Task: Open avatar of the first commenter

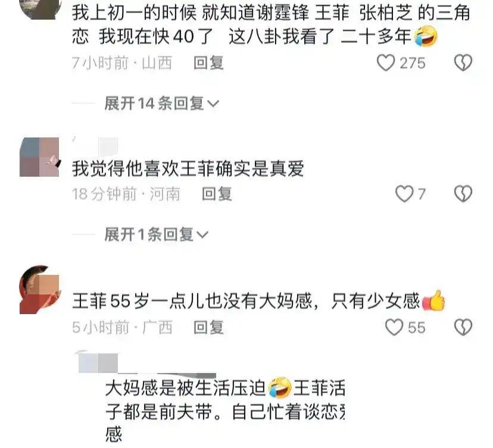Action: 40,10
